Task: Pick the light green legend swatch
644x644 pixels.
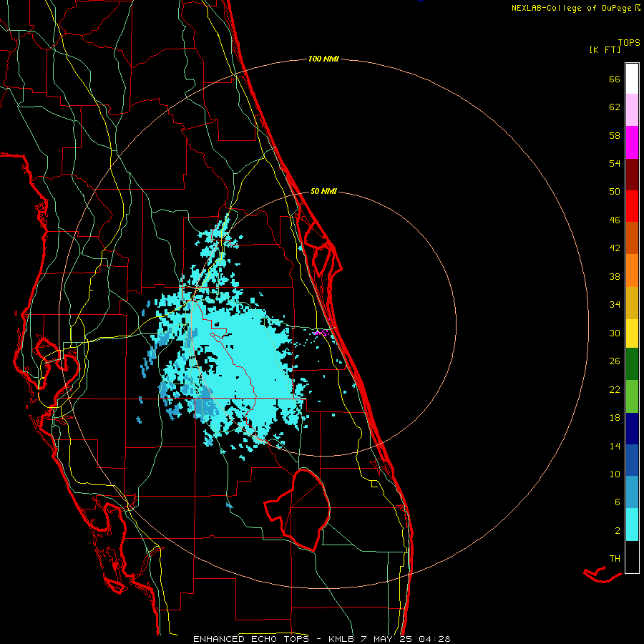Action: click(x=632, y=396)
